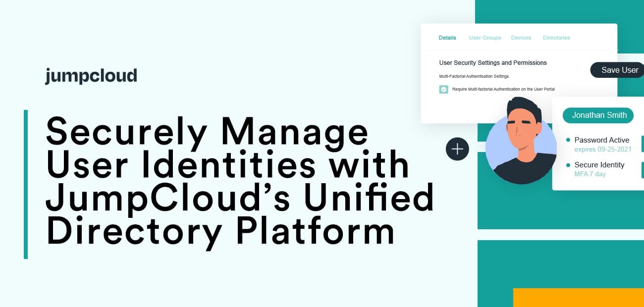Screen dimensions: 644x307
Task: Click the plus icon beside the avatar
Action: 457,149
